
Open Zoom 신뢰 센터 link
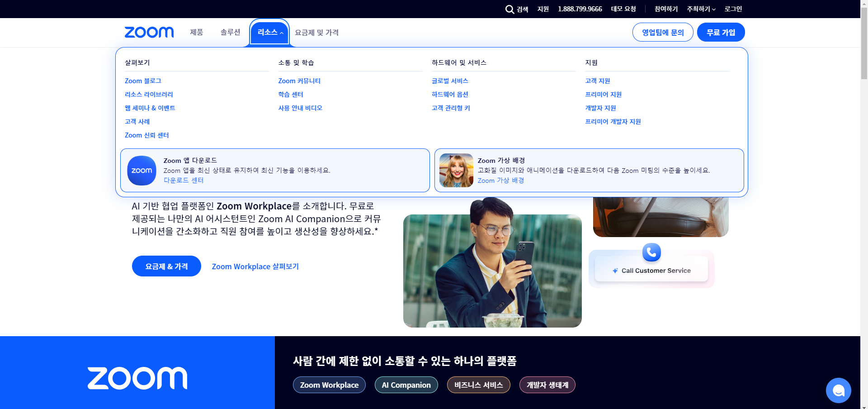pos(147,135)
